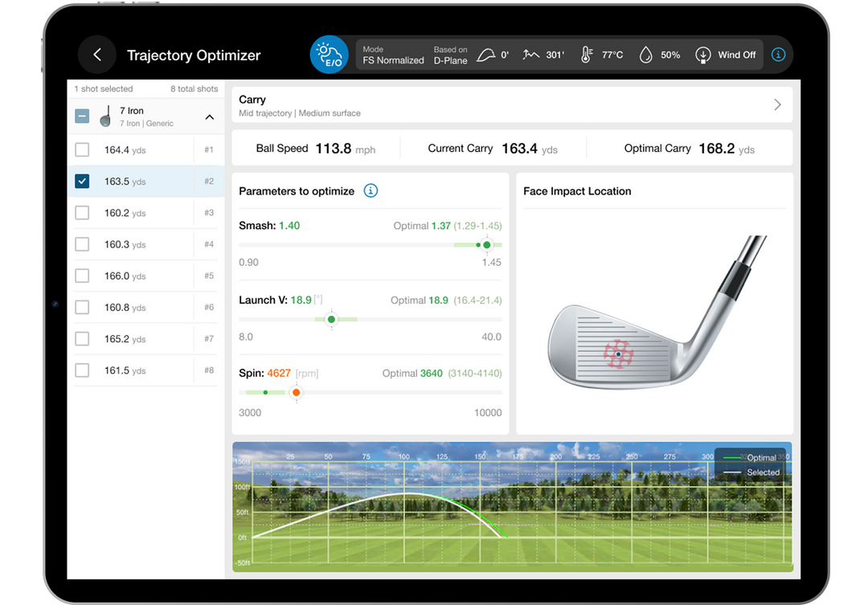Click the E/O weather mode icon
This screenshot has height=605, width=868.
pyautogui.click(x=329, y=54)
